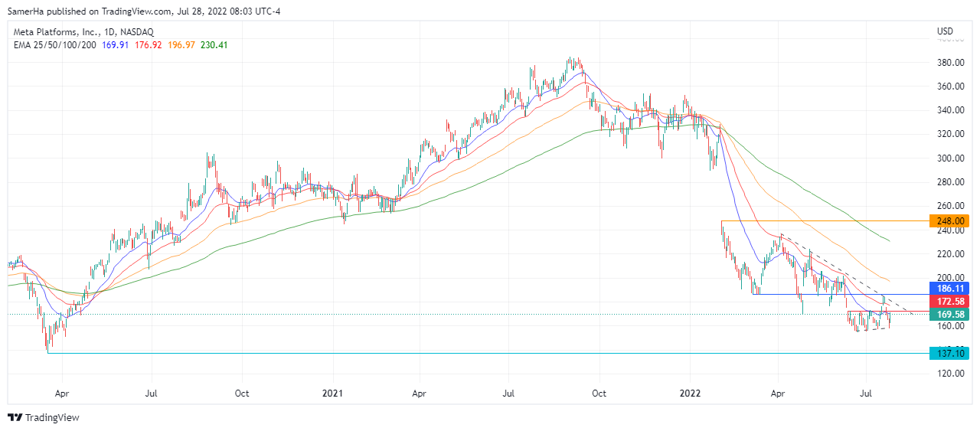Click the 280.00 price axis label

coord(949,182)
